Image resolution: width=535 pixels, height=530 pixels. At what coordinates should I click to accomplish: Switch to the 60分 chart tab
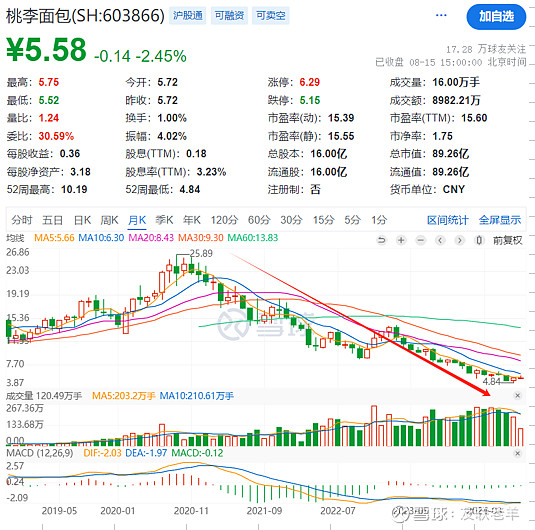coord(259,220)
